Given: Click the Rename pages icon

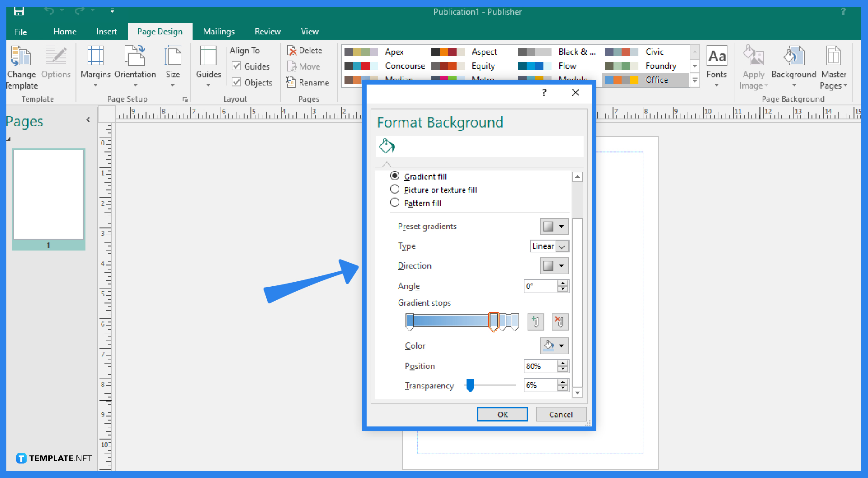Looking at the screenshot, I should click(x=291, y=82).
